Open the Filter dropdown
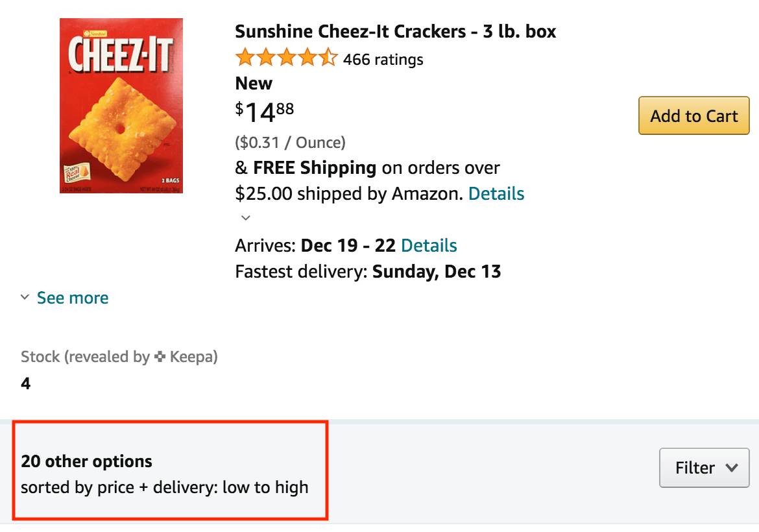Viewport: 759px width, 532px height. coord(705,467)
